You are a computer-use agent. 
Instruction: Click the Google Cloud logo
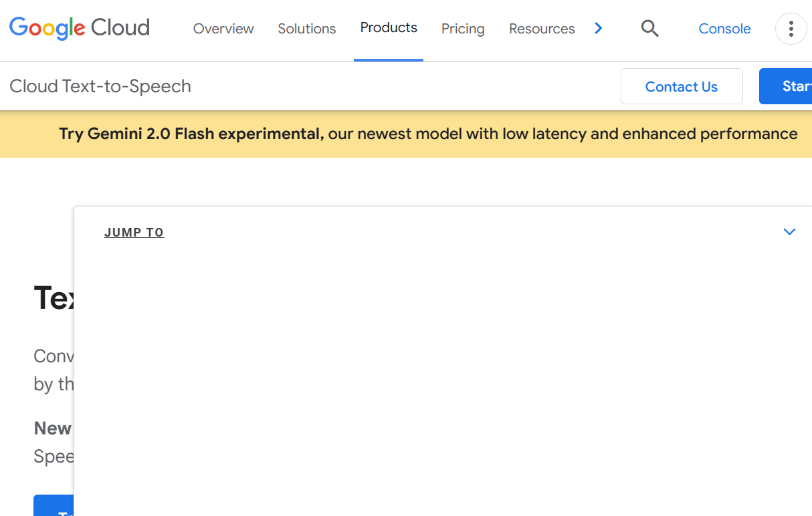tap(80, 28)
